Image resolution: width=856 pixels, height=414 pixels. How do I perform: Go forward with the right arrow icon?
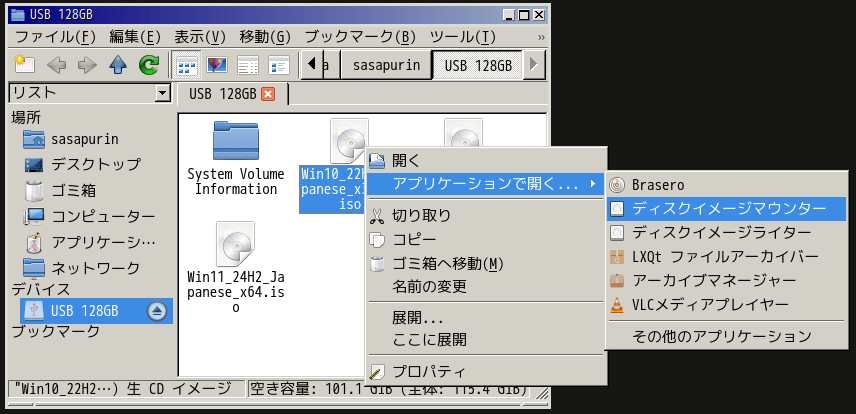[x=87, y=66]
